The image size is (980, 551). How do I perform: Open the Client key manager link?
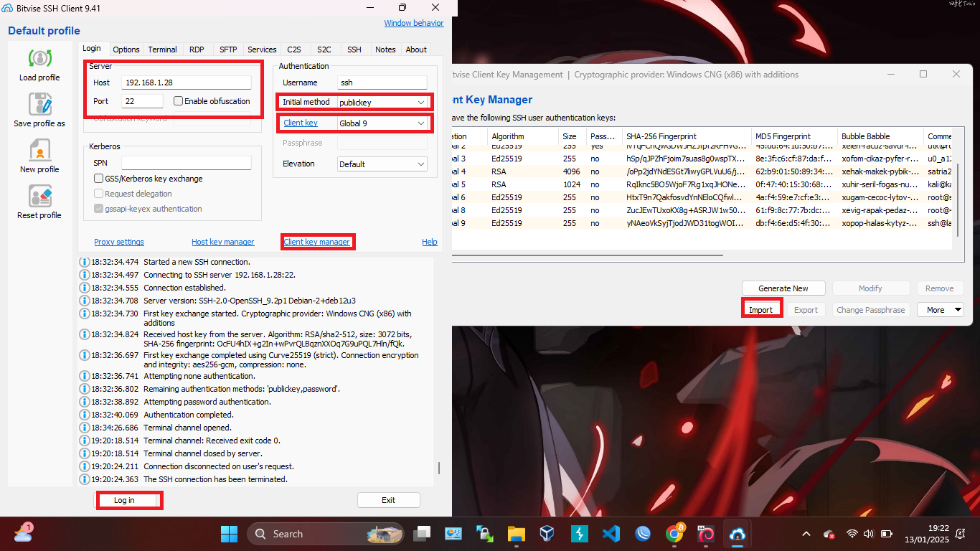click(x=317, y=242)
